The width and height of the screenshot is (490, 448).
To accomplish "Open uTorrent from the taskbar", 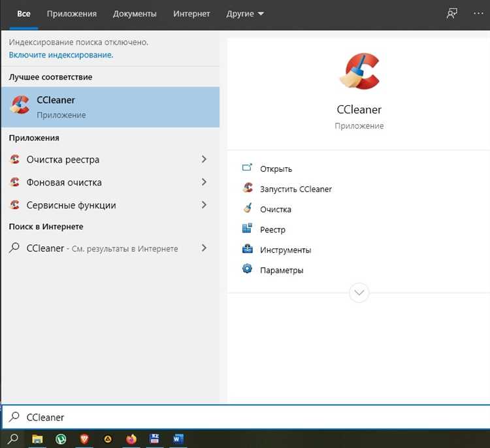I will 61,440.
